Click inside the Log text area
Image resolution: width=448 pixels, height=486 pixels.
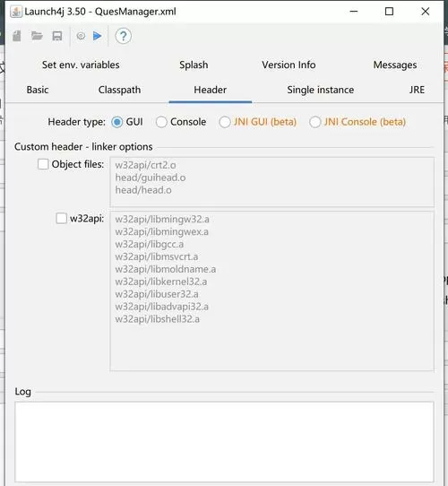tap(224, 442)
